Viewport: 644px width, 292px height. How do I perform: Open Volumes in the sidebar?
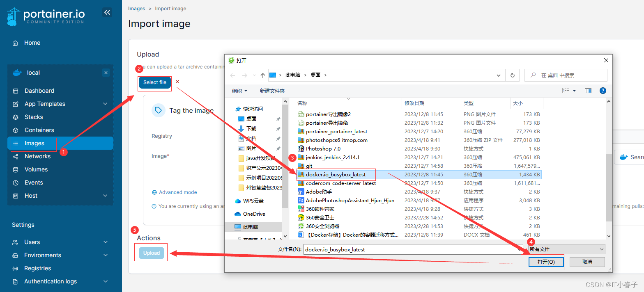[36, 169]
